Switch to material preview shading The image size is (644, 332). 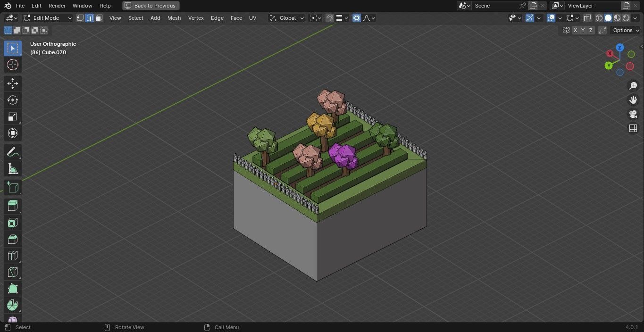click(x=617, y=18)
